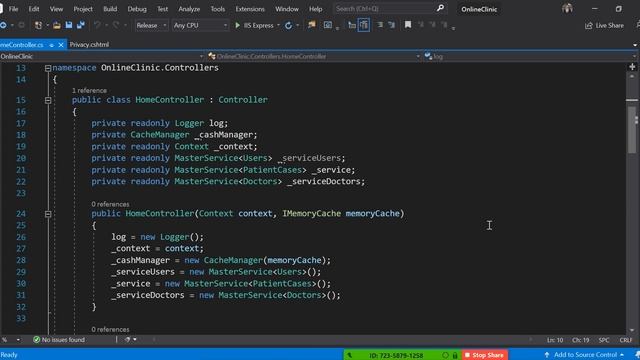Click the Stop Share button
Viewport: 640px width, 360px height.
point(484,355)
